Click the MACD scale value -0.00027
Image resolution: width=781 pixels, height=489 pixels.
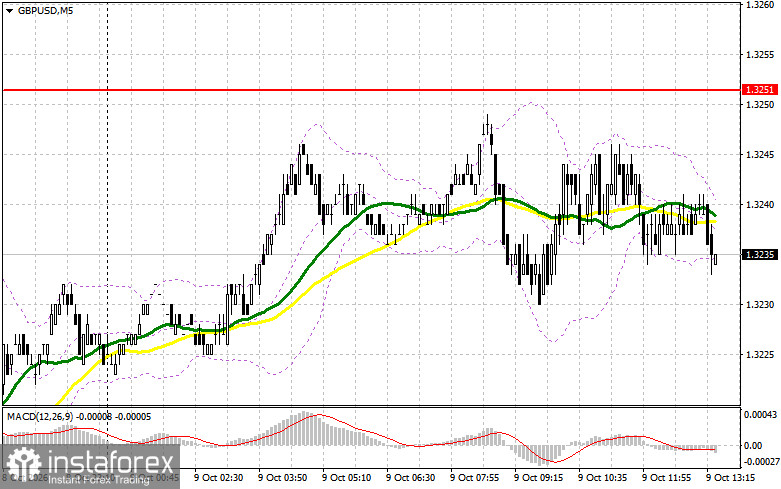click(x=761, y=462)
